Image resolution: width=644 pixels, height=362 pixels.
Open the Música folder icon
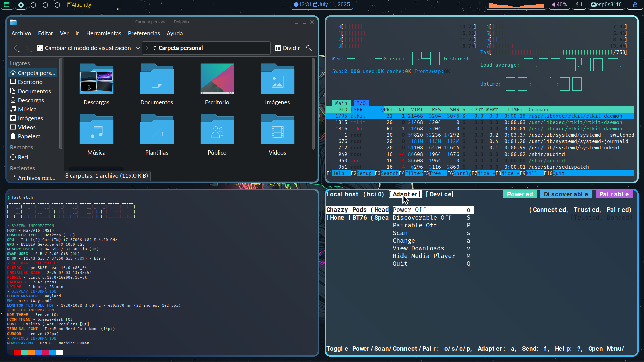click(x=97, y=129)
